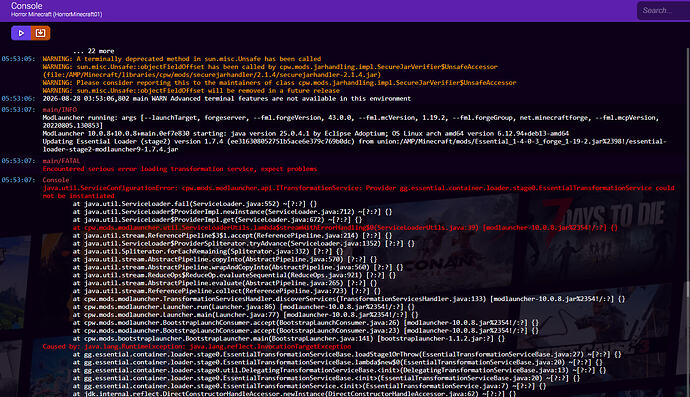
Task: Click "ModLauncher running: args" line
Action: [350, 121]
